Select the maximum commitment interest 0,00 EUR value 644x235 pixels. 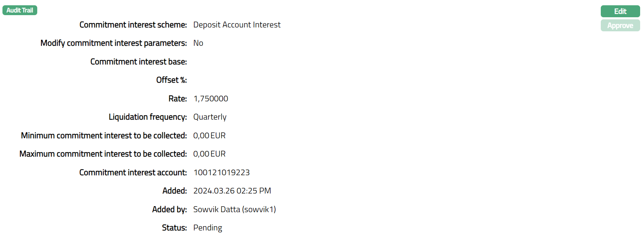209,154
